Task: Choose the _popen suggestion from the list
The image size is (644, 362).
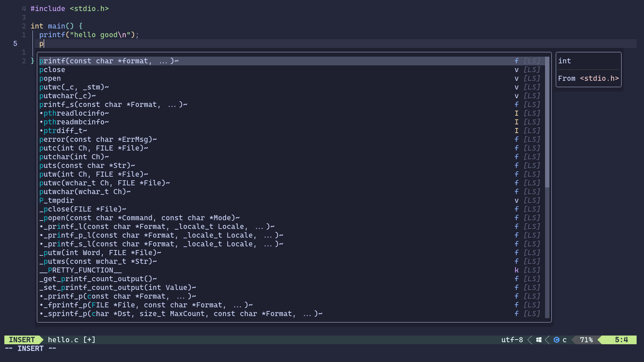Action: pyautogui.click(x=139, y=218)
